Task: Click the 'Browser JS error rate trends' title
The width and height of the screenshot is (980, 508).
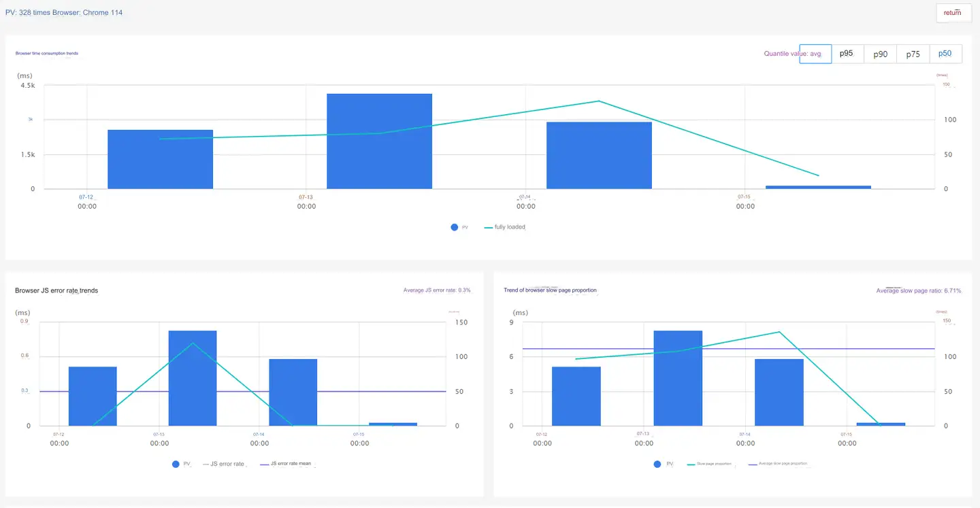Action: point(56,290)
